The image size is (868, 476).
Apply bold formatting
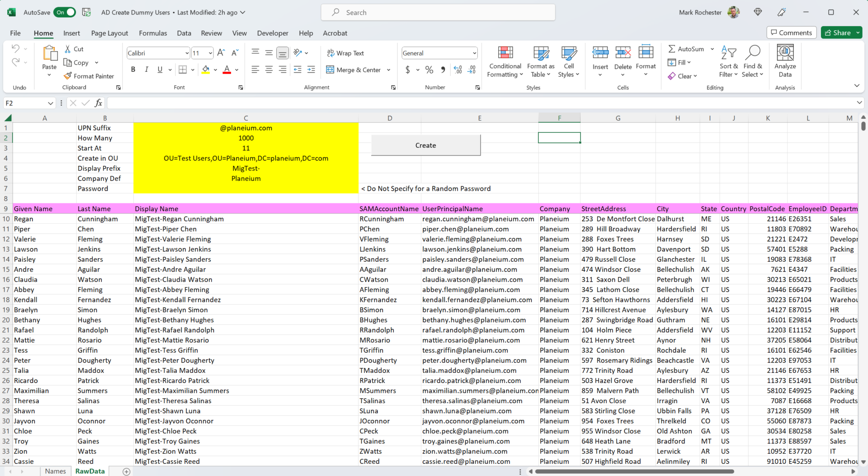point(133,69)
